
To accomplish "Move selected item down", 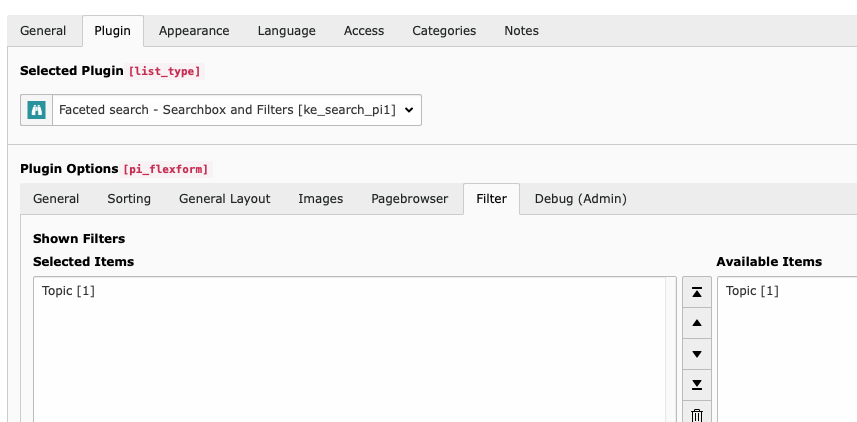I will (697, 354).
